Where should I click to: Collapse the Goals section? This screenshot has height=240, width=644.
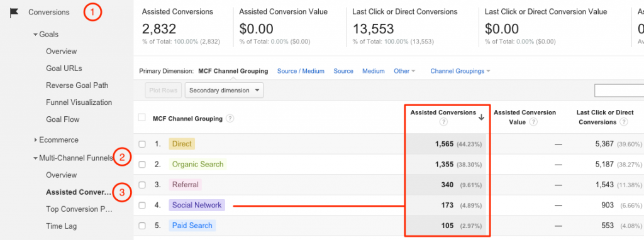coord(36,35)
